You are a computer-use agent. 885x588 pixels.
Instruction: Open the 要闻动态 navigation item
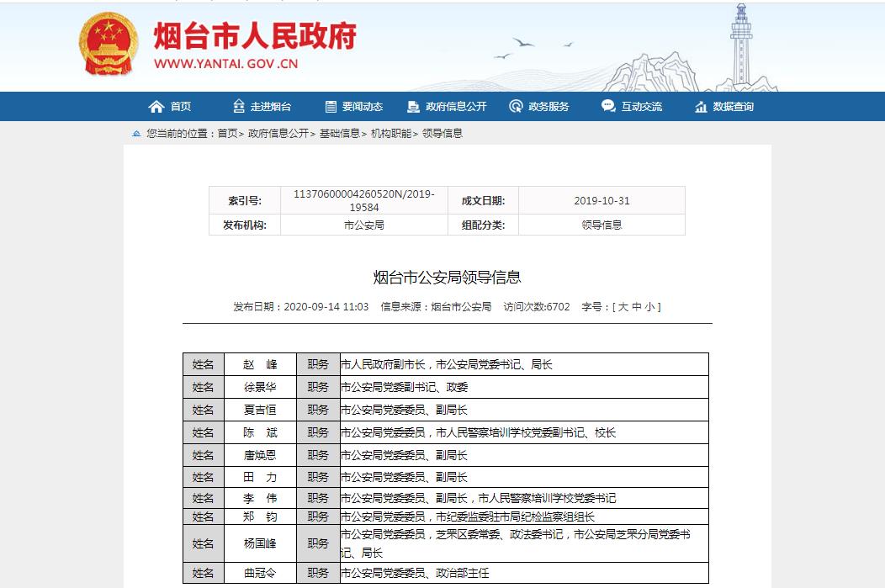click(362, 107)
